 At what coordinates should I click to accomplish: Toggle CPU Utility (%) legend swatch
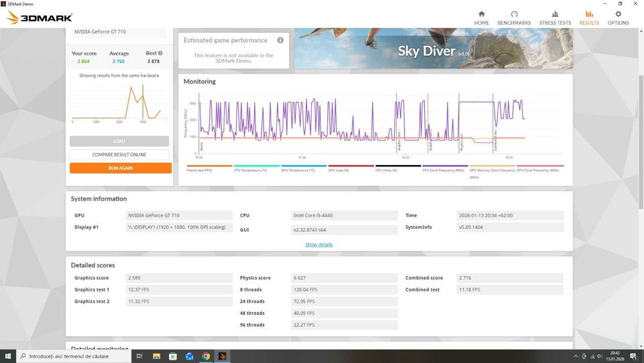coord(398,166)
